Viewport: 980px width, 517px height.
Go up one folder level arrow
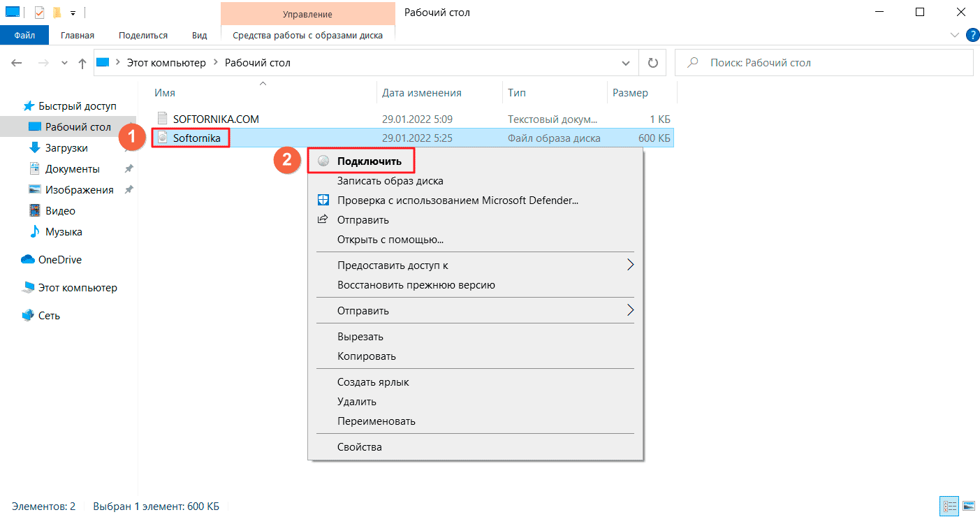point(82,63)
